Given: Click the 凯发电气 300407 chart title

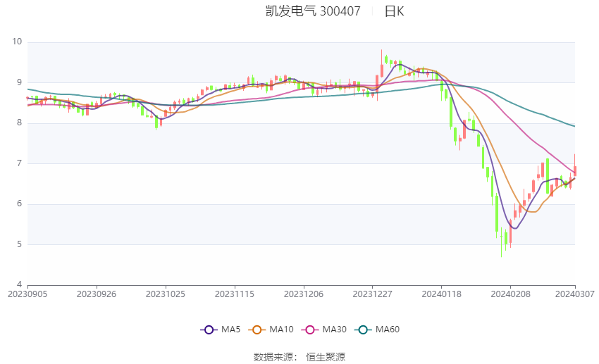Looking at the screenshot, I should click(313, 11).
